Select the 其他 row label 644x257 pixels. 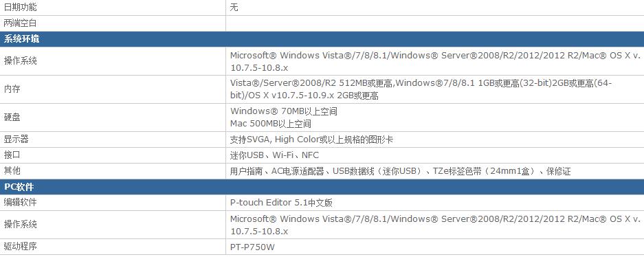click(12, 171)
